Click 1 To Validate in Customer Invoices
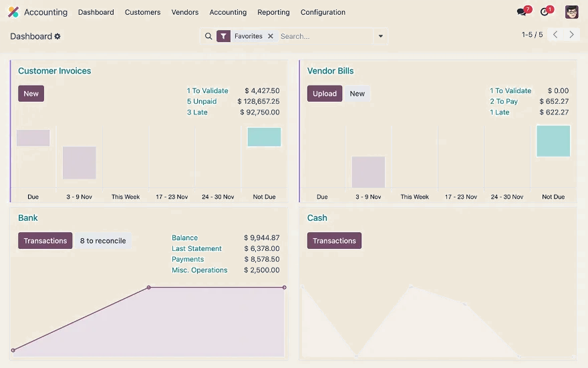 tap(207, 90)
